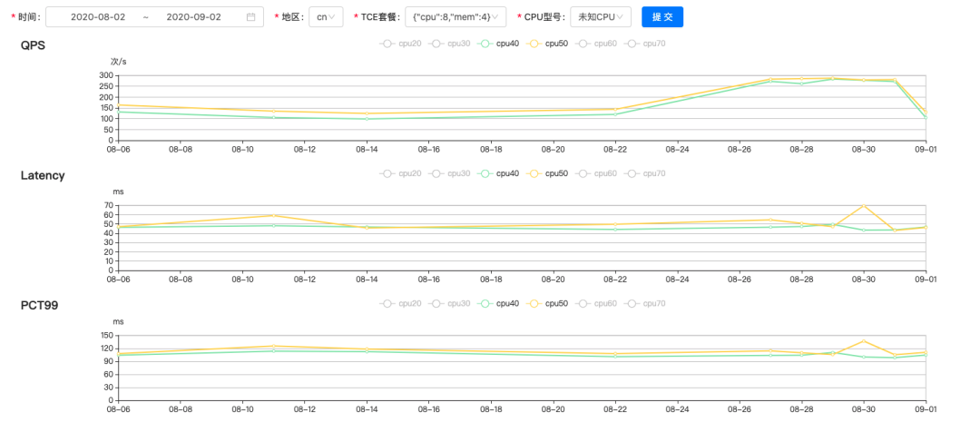980x442 pixels.
Task: Open the CPU型号 model dropdown
Action: 600,17
